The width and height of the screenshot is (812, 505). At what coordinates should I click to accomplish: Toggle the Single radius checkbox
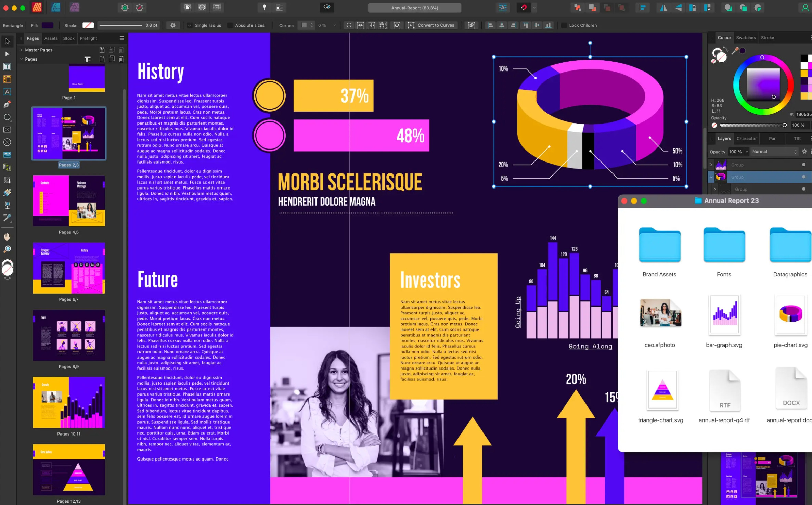tap(190, 25)
